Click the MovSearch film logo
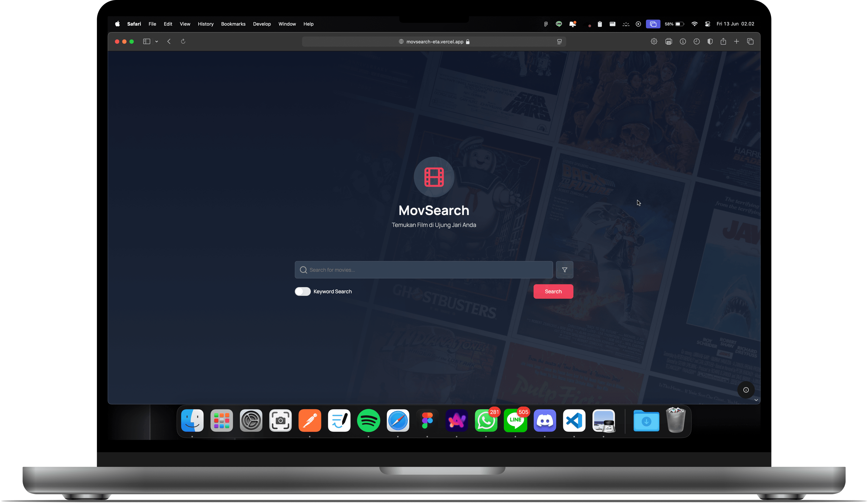Screen dimensions: 868x503 click(x=434, y=177)
